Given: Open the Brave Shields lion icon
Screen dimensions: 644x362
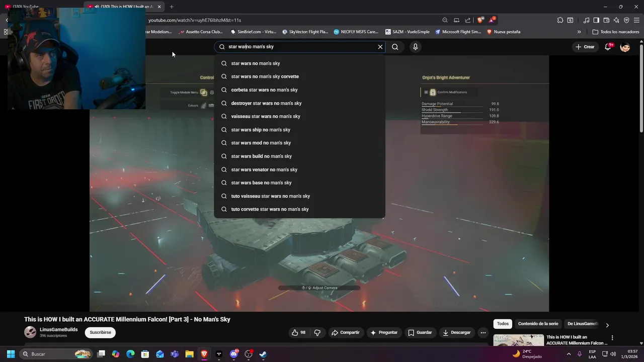Looking at the screenshot, I should click(x=480, y=20).
